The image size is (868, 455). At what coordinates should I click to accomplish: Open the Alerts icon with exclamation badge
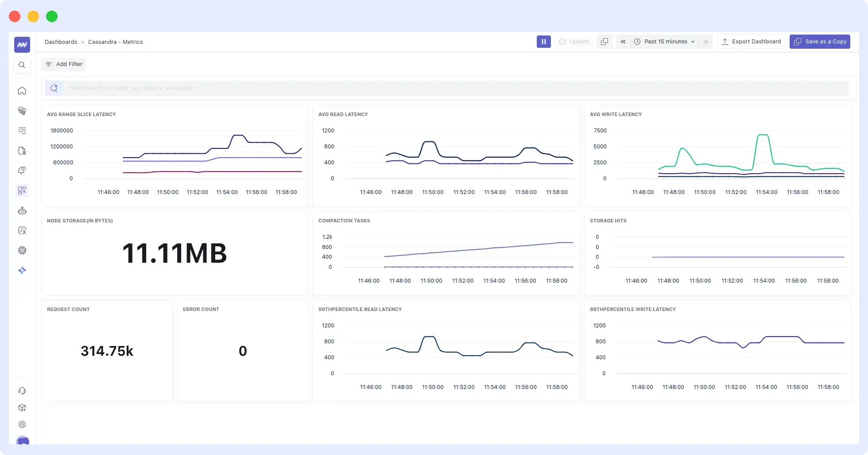pyautogui.click(x=22, y=170)
